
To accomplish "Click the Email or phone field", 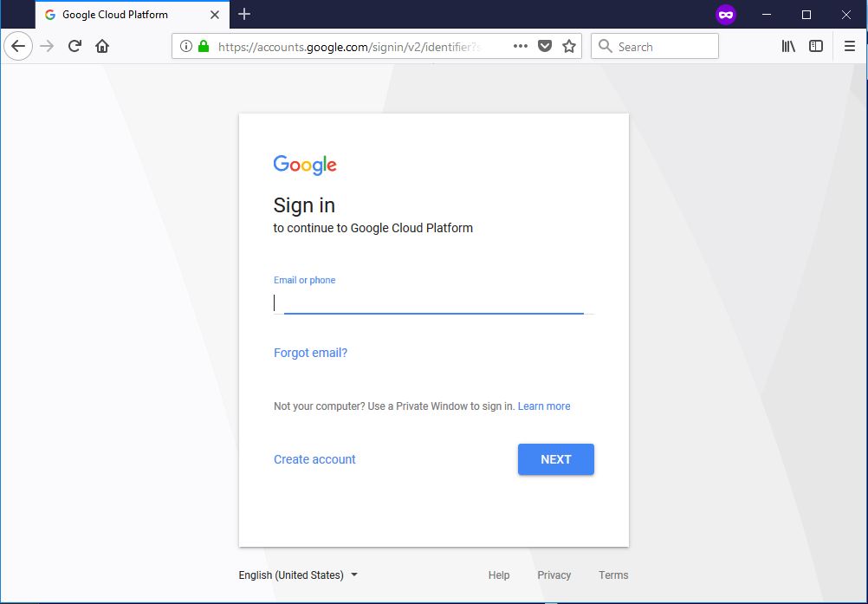I will pos(434,302).
